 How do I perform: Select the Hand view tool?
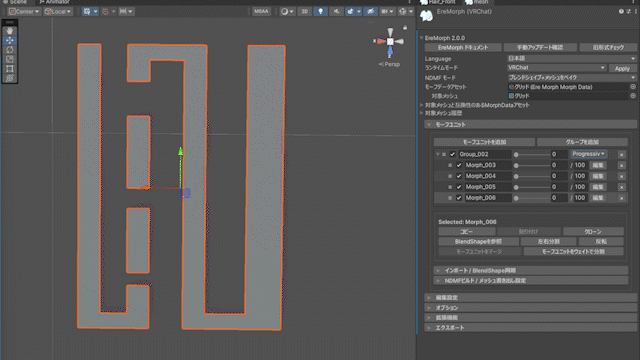(x=10, y=31)
